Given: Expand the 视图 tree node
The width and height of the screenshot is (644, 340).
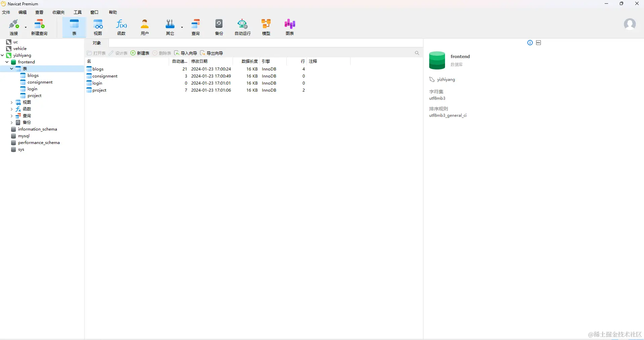Looking at the screenshot, I should [12, 102].
